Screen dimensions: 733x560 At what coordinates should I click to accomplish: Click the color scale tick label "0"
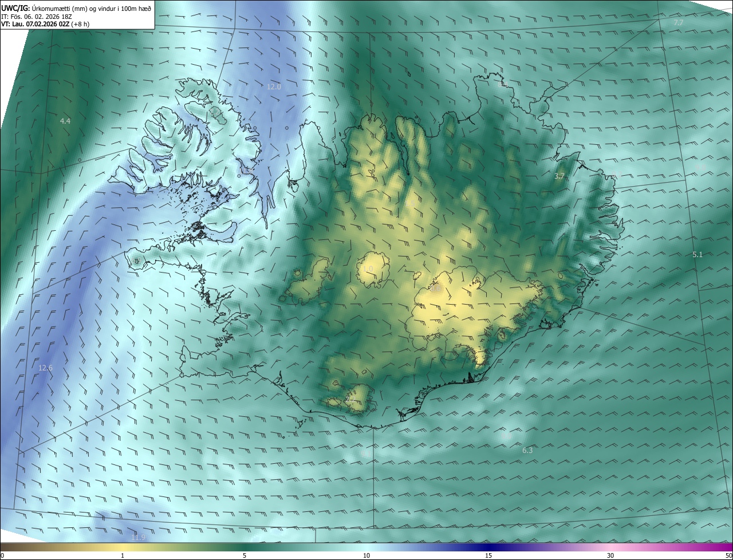pyautogui.click(x=2, y=555)
